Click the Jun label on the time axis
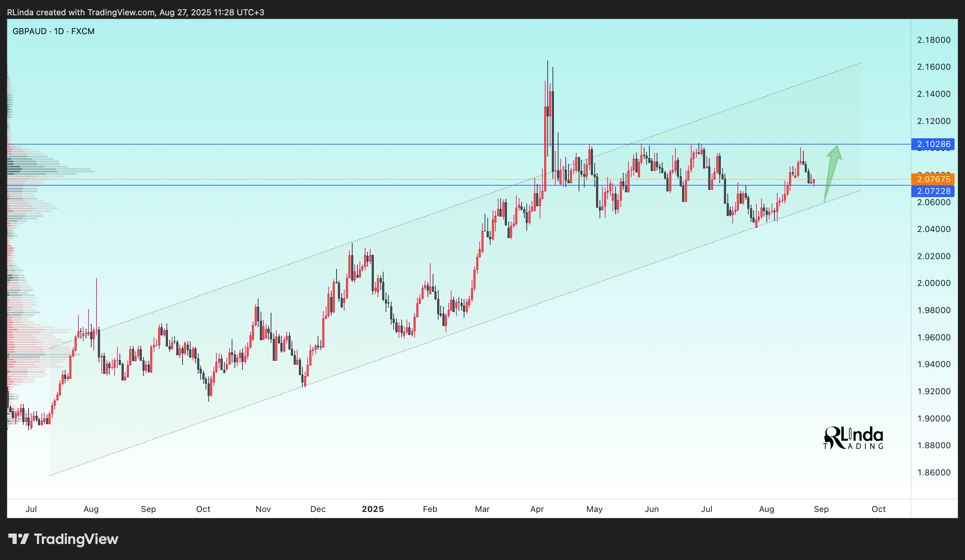 click(x=652, y=509)
